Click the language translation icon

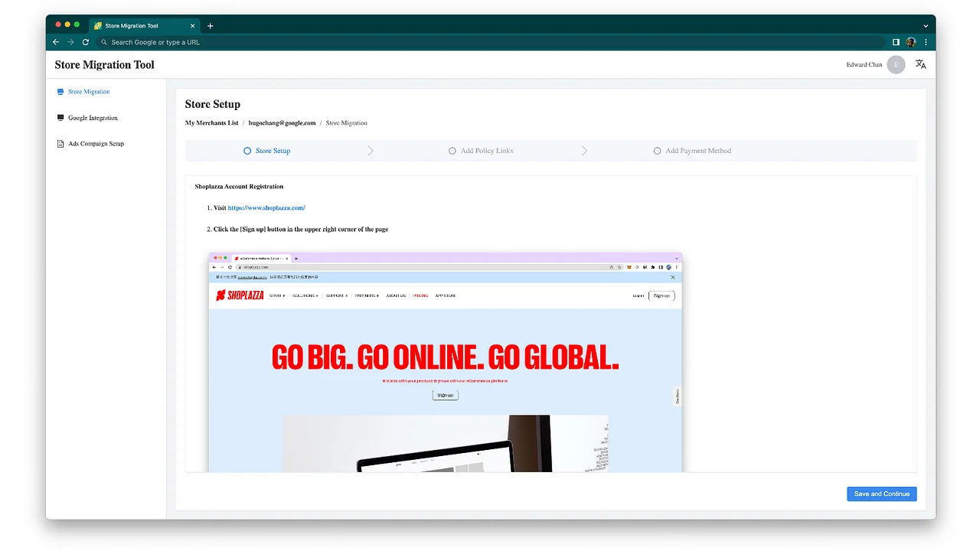(920, 64)
